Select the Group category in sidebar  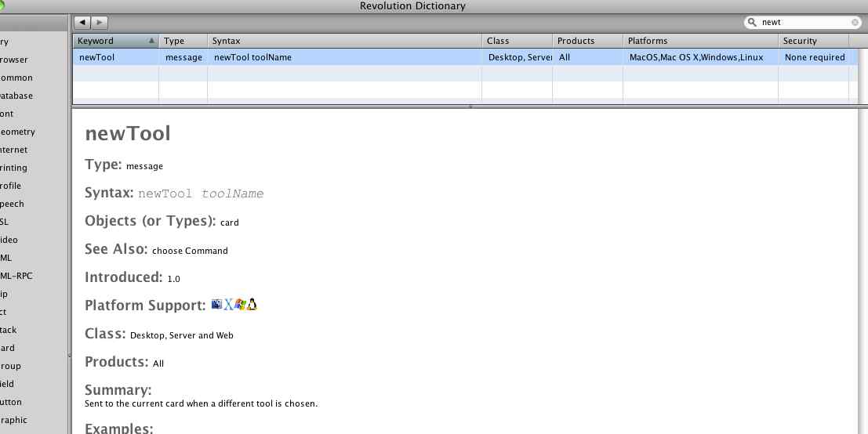(10, 366)
